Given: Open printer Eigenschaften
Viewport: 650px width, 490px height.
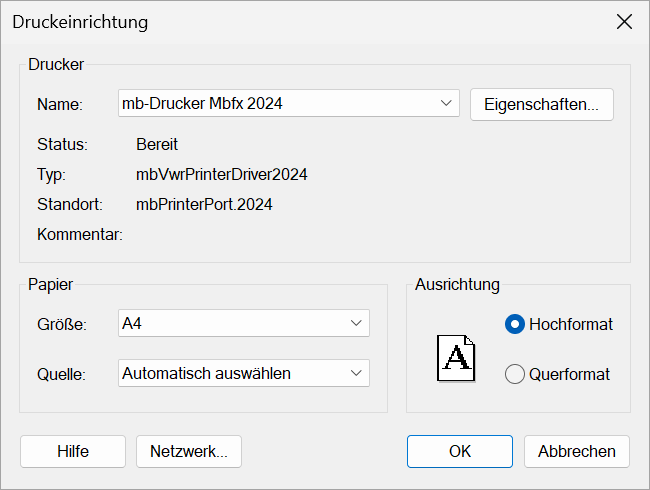Looking at the screenshot, I should (x=542, y=104).
